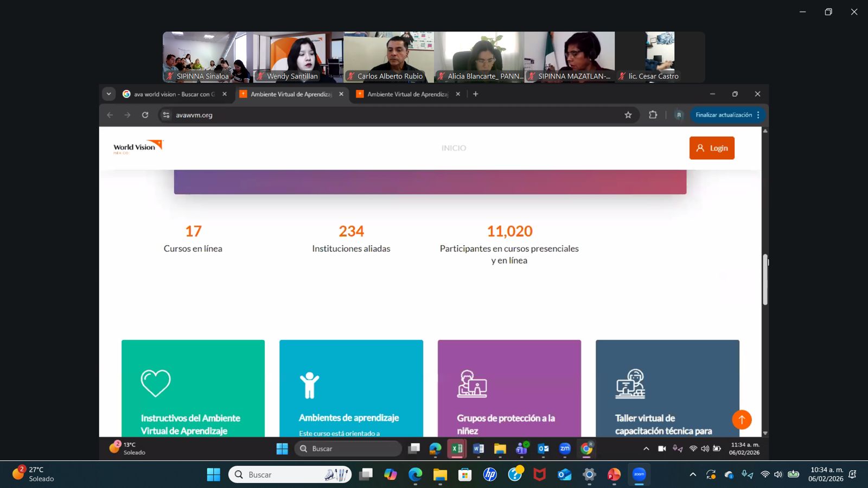Open Windows Start menu
Image resolution: width=868 pixels, height=488 pixels.
[213, 474]
